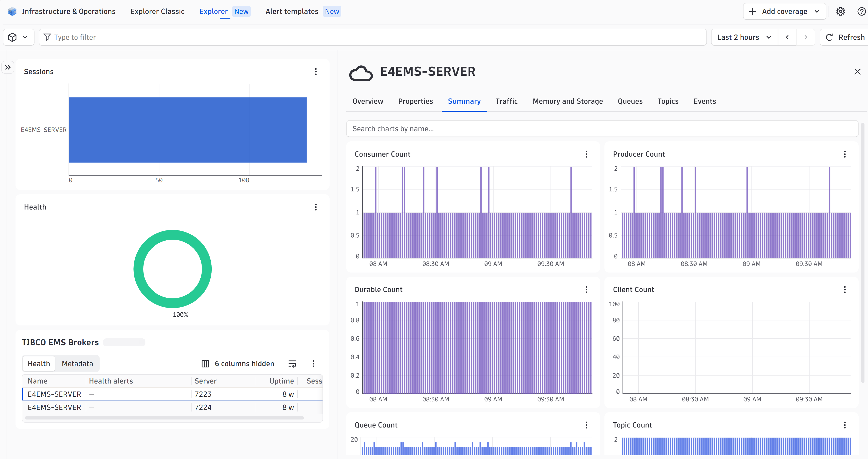The width and height of the screenshot is (868, 459).
Task: Open Client Count chart options
Action: [x=845, y=289]
